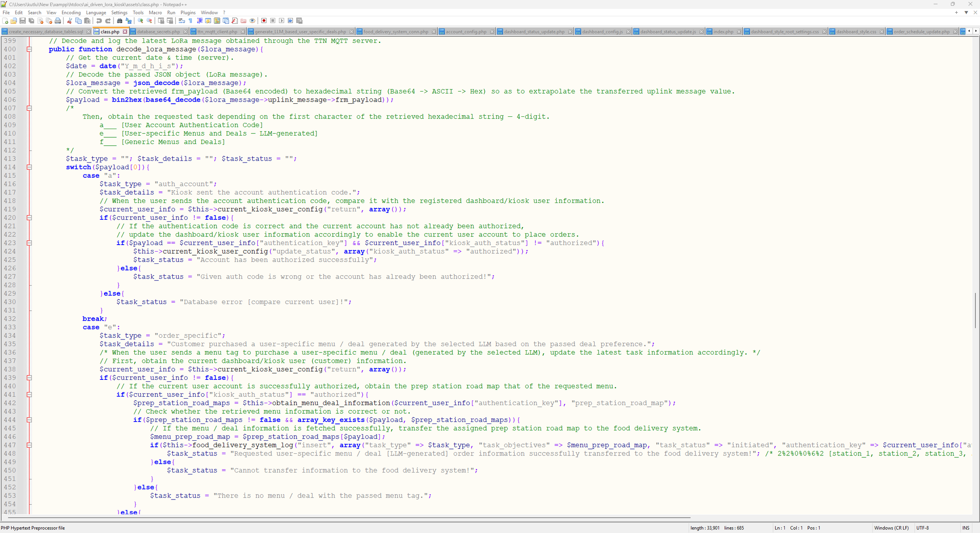The image size is (980, 533).
Task: Open the Function List icon
Action: pos(234,21)
